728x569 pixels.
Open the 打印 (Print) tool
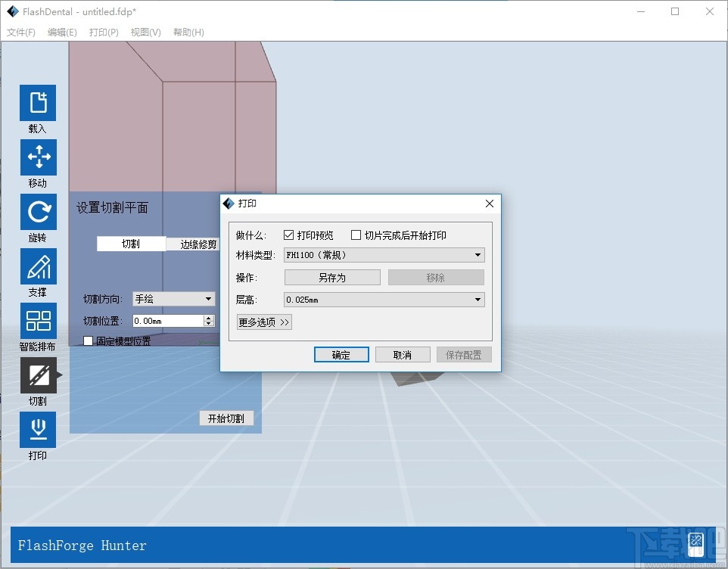(38, 430)
